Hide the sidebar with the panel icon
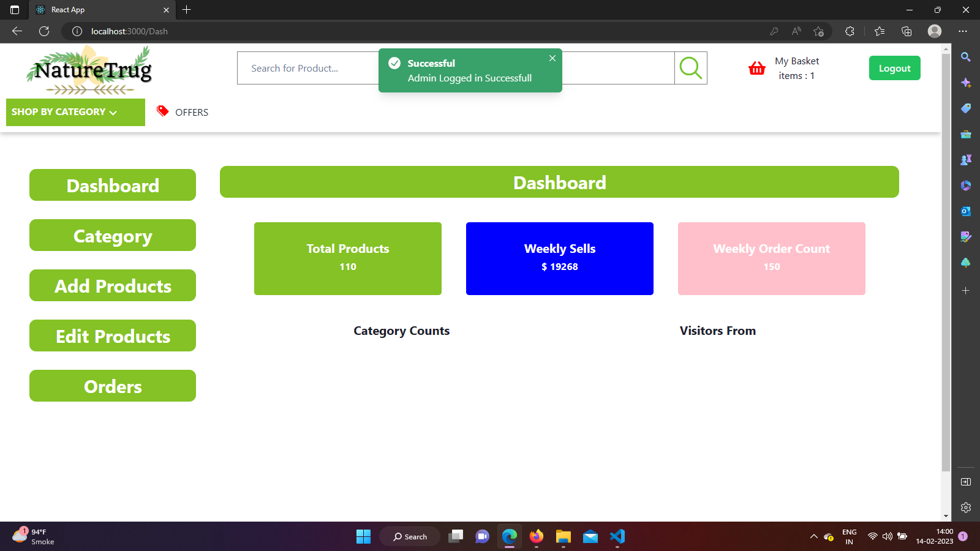 (x=966, y=482)
